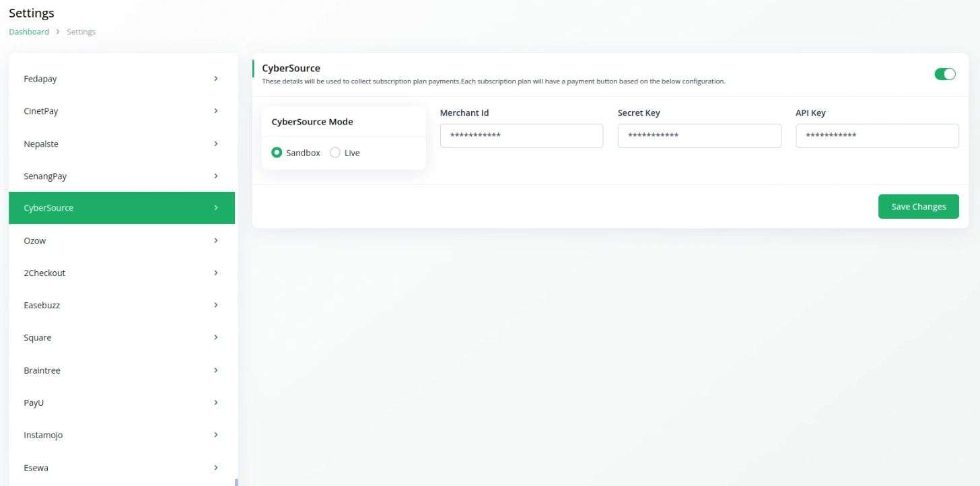Click the chevron next to PayU
Image resolution: width=980 pixels, height=486 pixels.
click(216, 403)
